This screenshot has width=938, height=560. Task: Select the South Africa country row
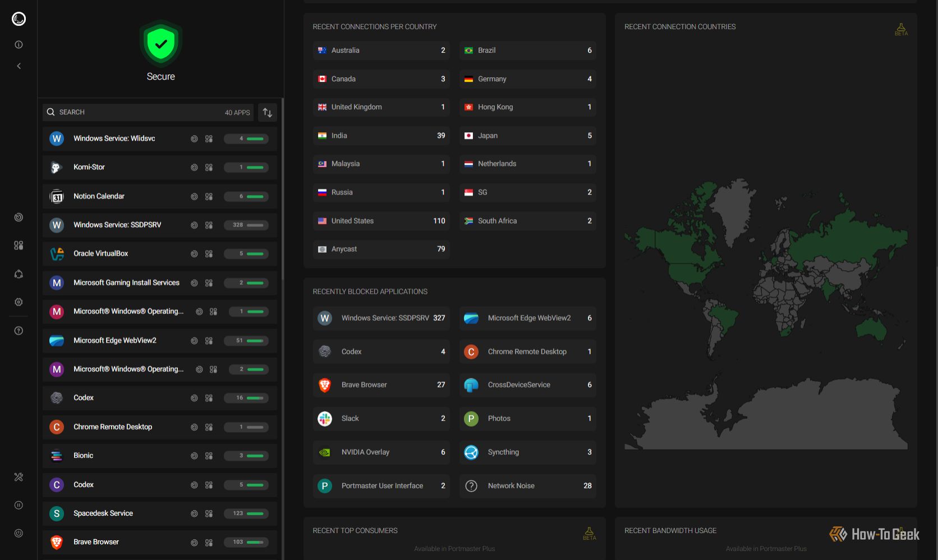528,221
